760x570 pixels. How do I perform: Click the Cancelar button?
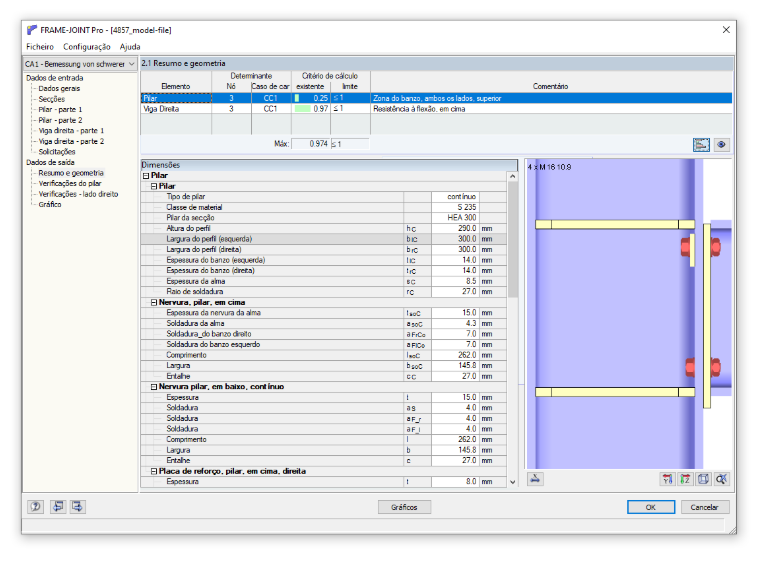click(704, 507)
